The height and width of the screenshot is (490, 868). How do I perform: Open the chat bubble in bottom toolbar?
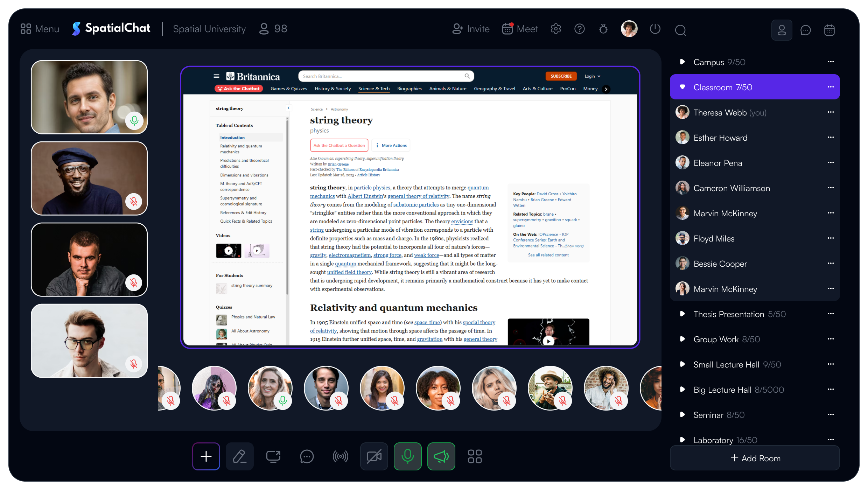coord(307,456)
